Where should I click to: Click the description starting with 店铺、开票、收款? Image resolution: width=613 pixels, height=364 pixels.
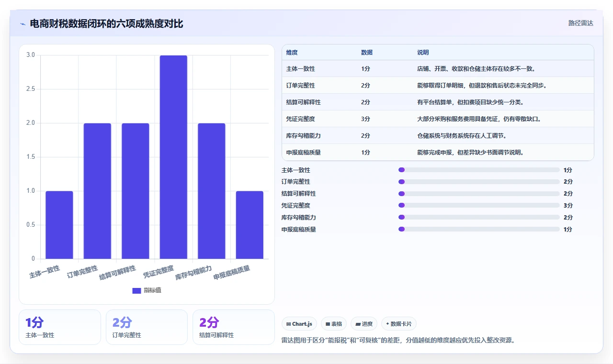pos(476,69)
